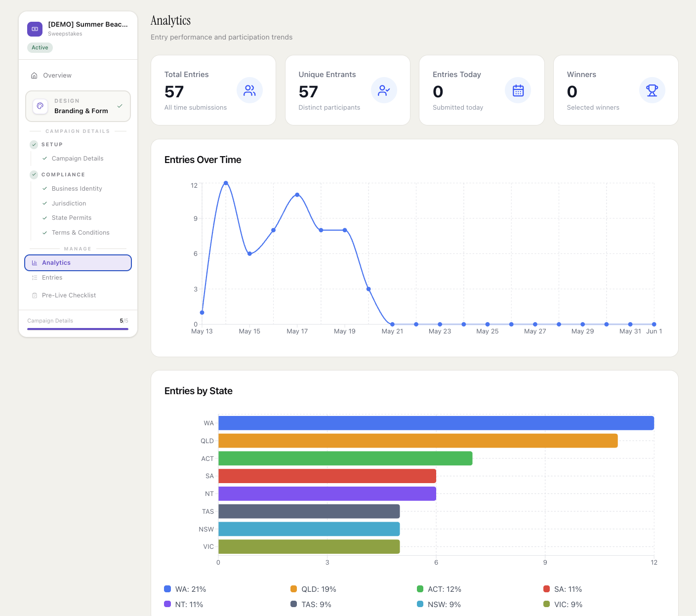The width and height of the screenshot is (696, 616).
Task: Click the Pre-Live Checklist clipboard icon
Action: 35,295
